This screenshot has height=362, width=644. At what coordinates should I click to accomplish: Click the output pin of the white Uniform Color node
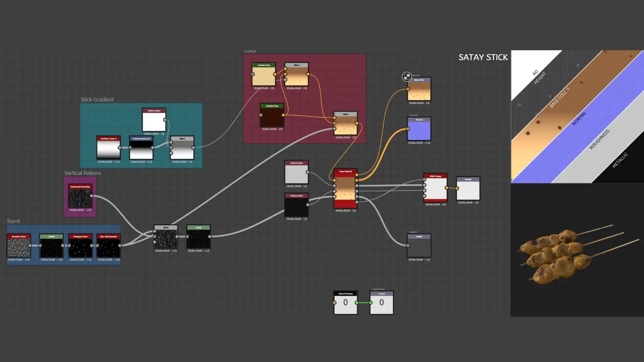click(x=165, y=120)
